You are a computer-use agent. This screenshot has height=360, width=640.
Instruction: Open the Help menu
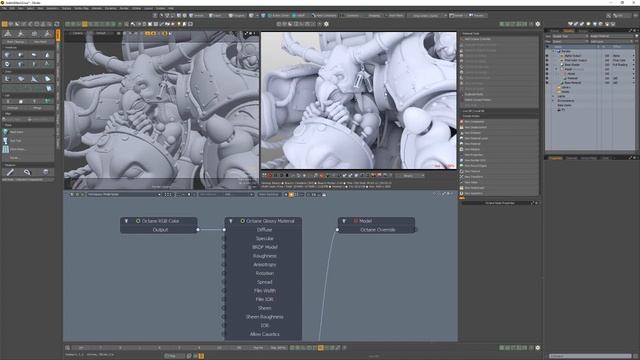click(171, 8)
